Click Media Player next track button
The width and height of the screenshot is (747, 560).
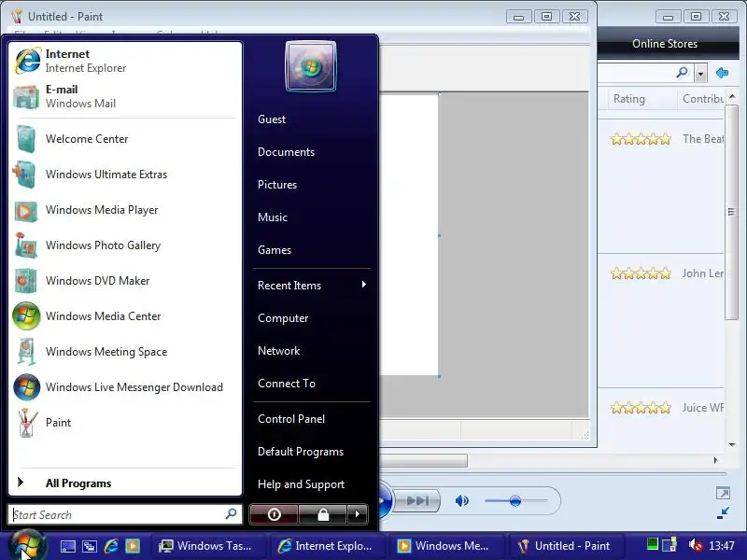click(x=416, y=500)
